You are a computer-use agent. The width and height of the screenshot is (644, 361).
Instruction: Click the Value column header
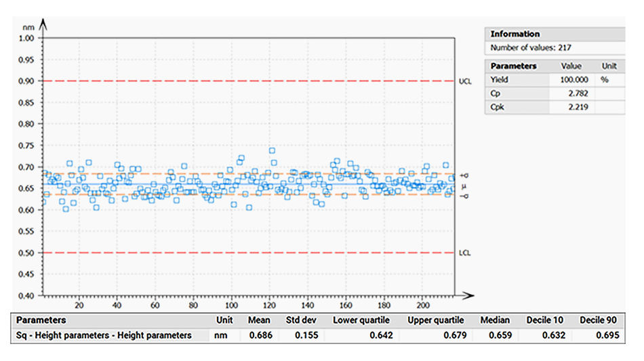point(571,66)
